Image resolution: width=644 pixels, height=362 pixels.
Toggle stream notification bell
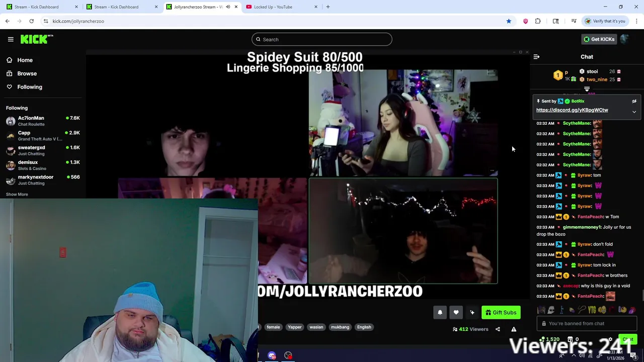pos(440,313)
